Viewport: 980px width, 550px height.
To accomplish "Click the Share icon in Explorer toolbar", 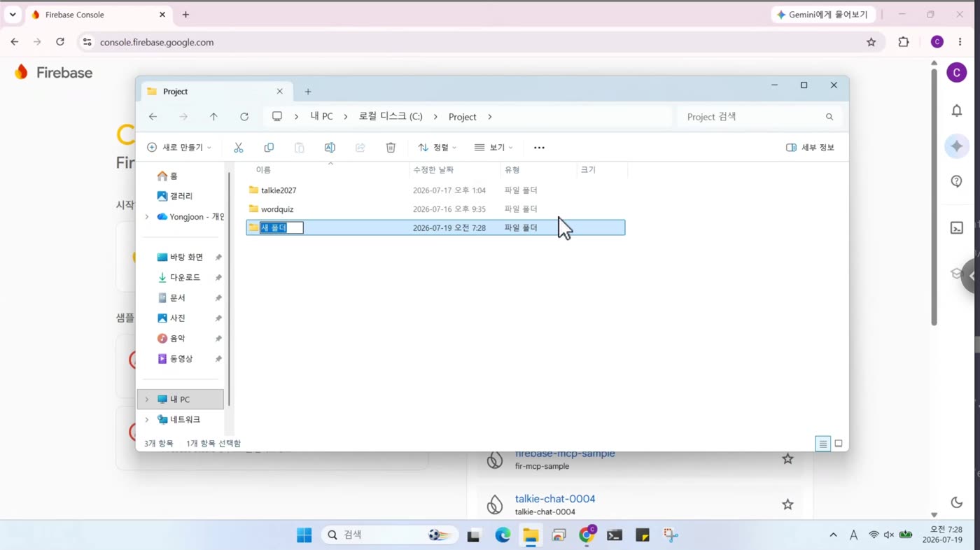I will tap(360, 148).
